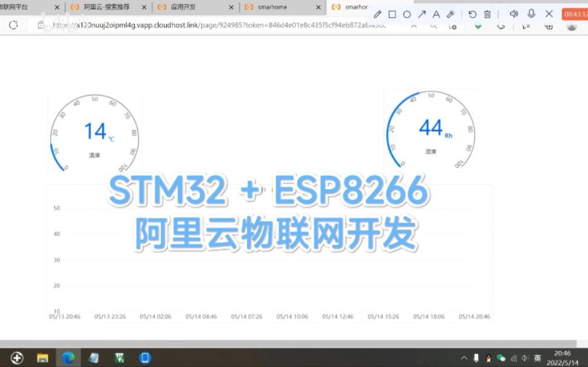Click the horizontal page scrollbar
The width and height of the screenshot is (588, 367).
(288, 344)
